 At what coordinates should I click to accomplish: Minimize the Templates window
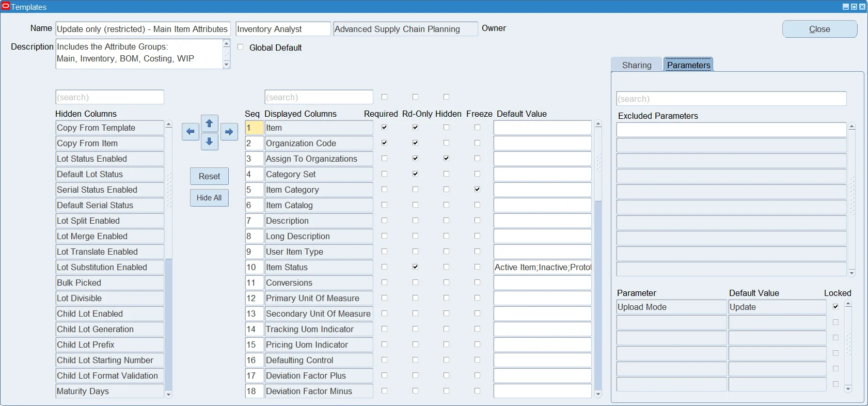846,7
